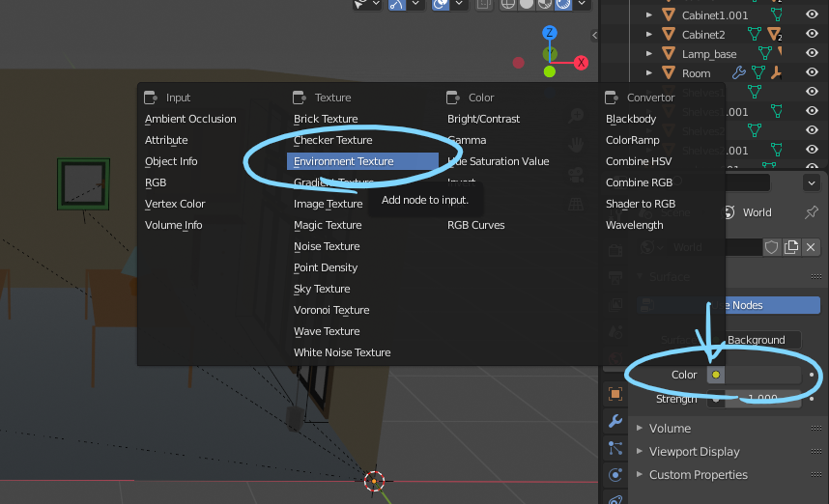Click Shelves2.001 mesh data icon
The width and height of the screenshot is (829, 504).
[x=776, y=150]
